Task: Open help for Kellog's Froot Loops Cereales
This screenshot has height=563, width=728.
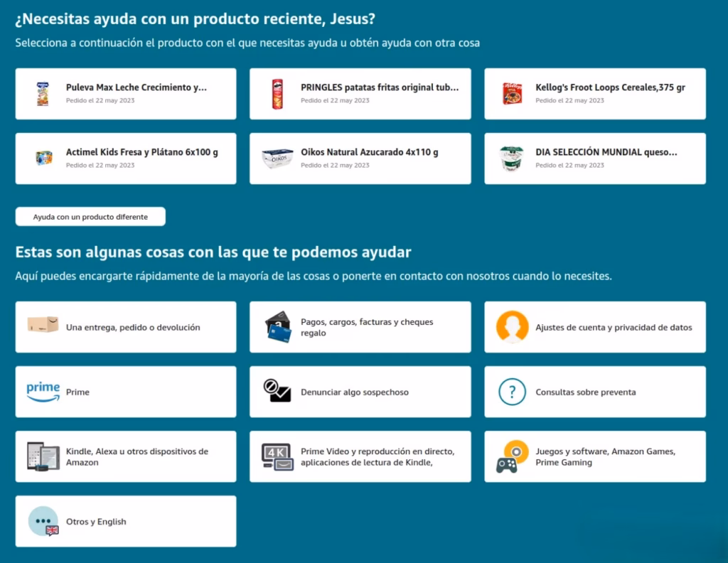Action: coord(595,94)
